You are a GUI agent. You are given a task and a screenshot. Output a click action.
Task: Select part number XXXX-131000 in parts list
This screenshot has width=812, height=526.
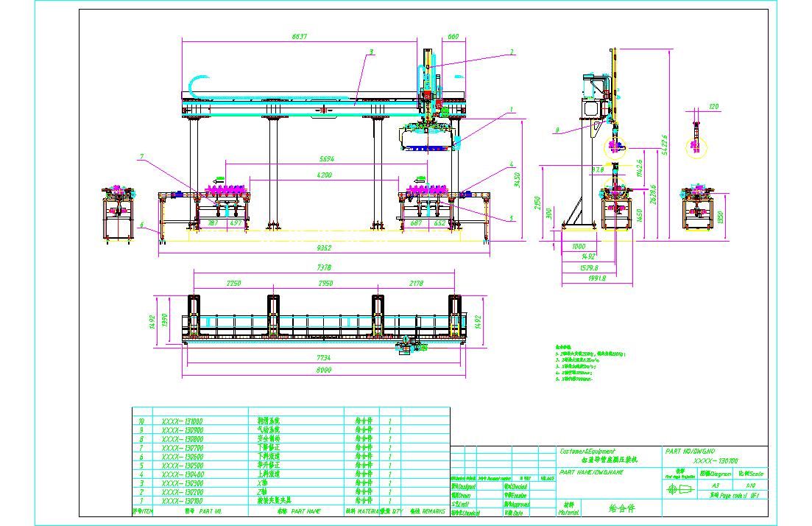point(183,420)
